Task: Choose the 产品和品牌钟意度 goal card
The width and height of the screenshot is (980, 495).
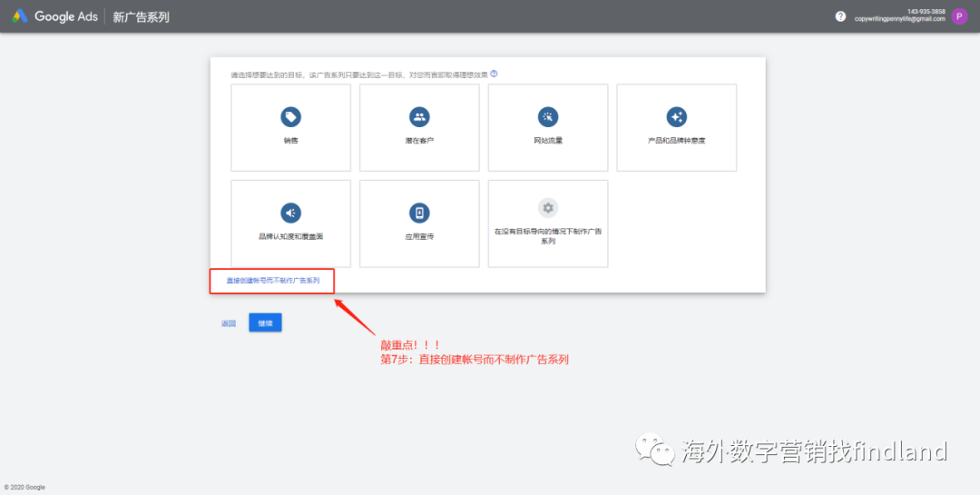Action: pyautogui.click(x=677, y=128)
